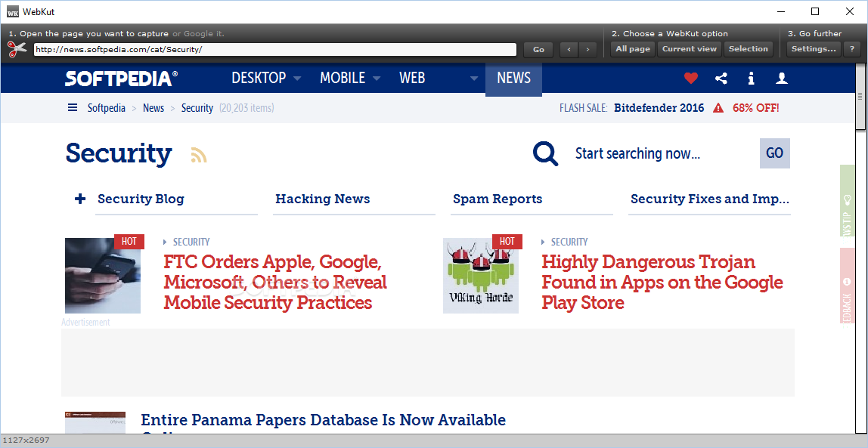Switch to the Hacking News category
This screenshot has width=868, height=448.
click(323, 199)
